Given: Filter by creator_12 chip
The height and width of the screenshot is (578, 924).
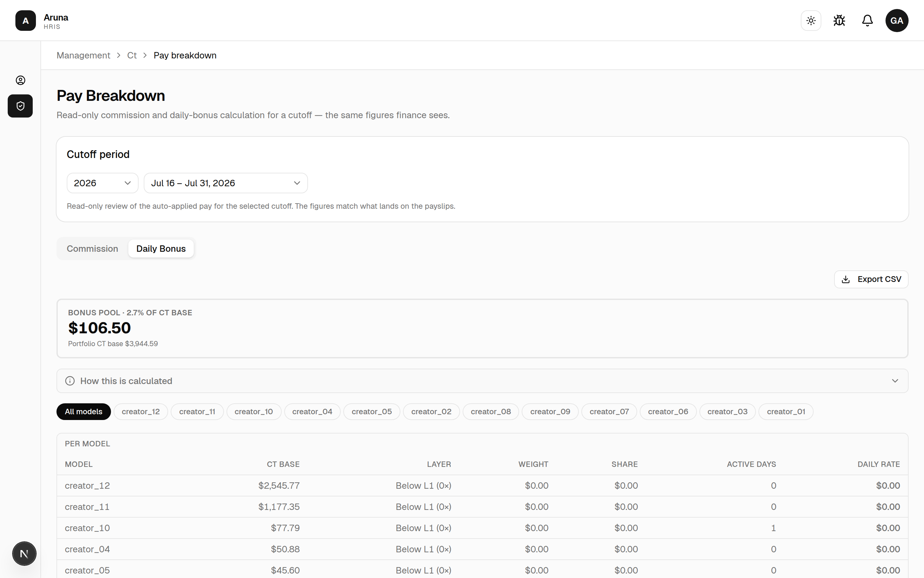Looking at the screenshot, I should tap(141, 412).
